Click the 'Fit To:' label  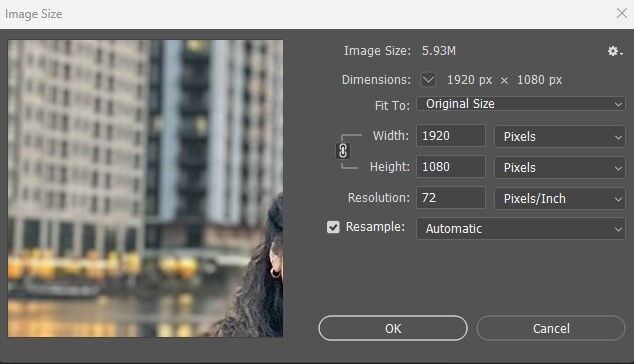coord(392,106)
